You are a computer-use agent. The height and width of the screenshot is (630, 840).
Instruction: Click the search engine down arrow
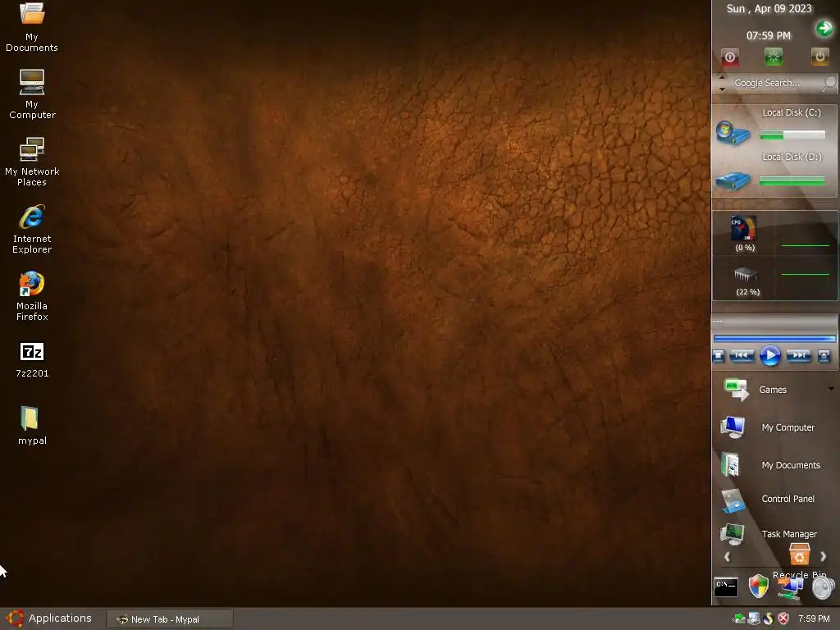(x=722, y=89)
